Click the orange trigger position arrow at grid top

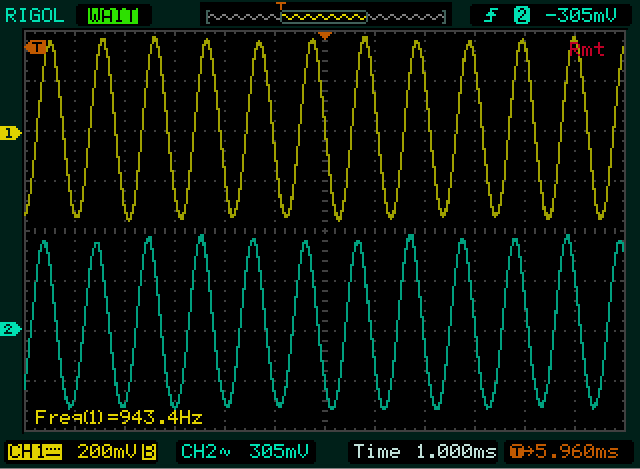[x=325, y=36]
